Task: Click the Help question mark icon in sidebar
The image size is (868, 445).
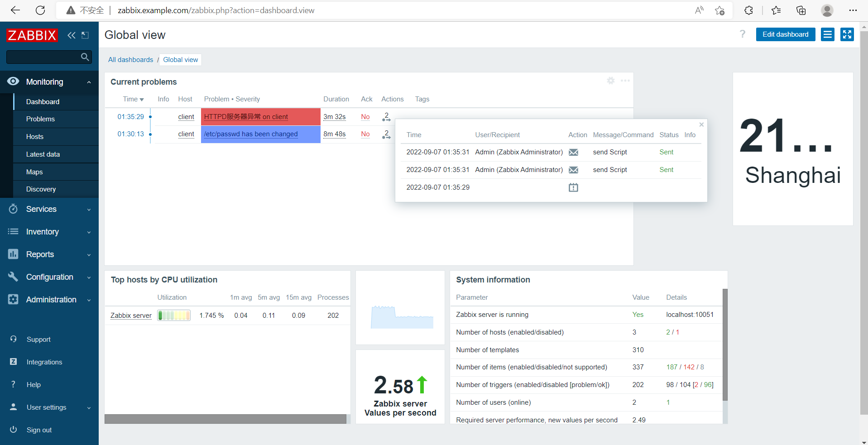Action: pos(13,384)
